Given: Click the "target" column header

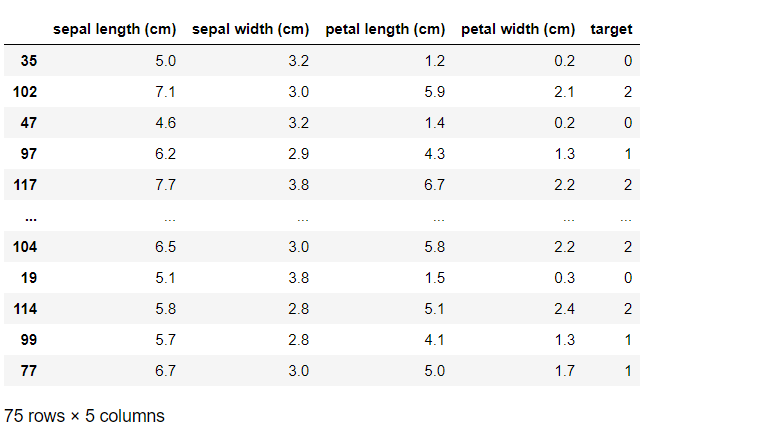Looking at the screenshot, I should (x=611, y=29).
